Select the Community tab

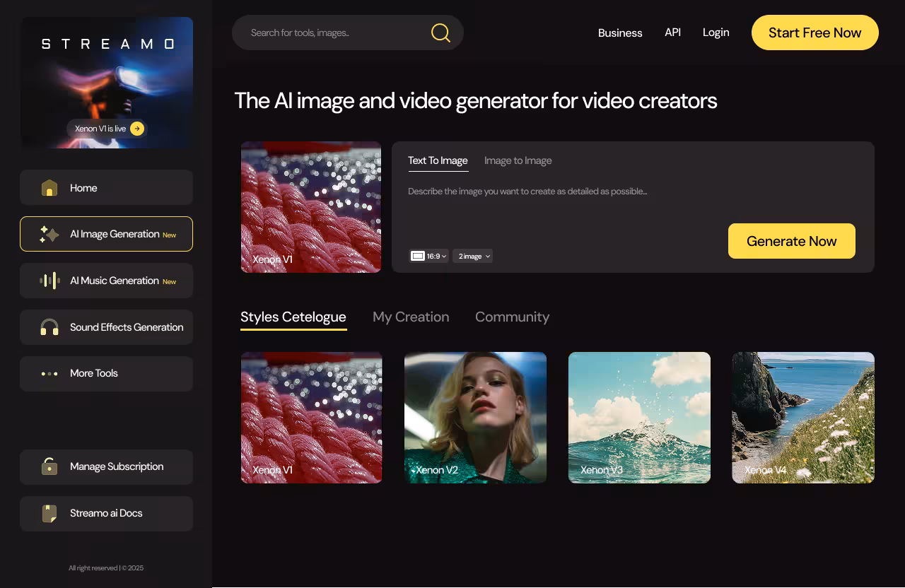click(x=512, y=317)
